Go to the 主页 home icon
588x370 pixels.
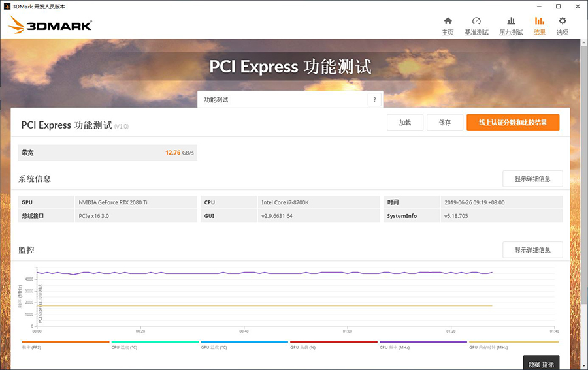coord(448,25)
